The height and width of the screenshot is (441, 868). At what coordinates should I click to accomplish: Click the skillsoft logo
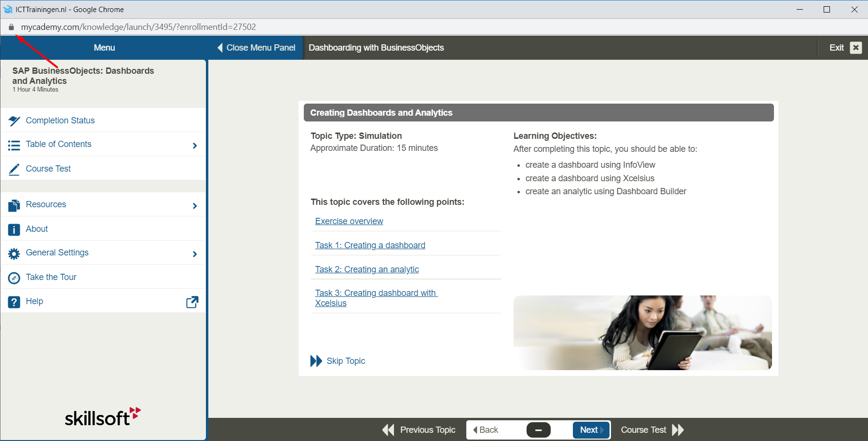103,417
